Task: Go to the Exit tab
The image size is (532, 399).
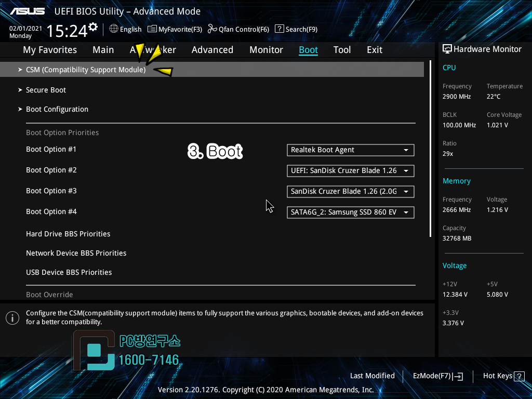Action: click(x=375, y=50)
